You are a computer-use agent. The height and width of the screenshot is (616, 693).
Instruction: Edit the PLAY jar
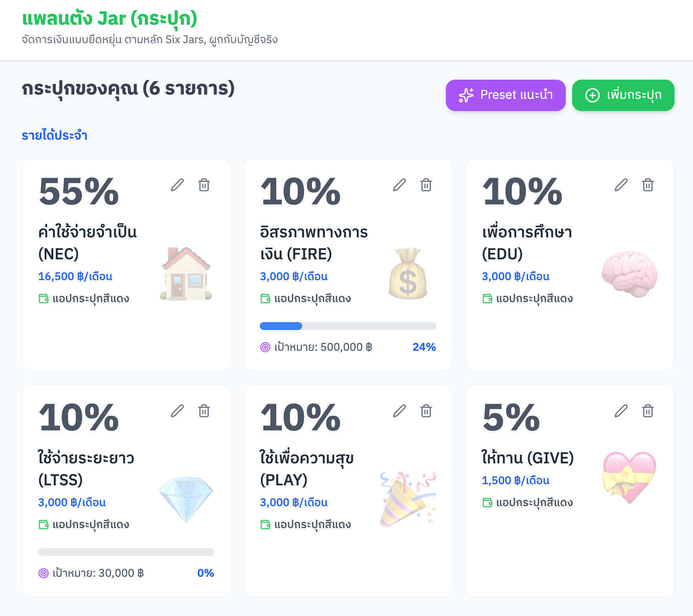399,412
